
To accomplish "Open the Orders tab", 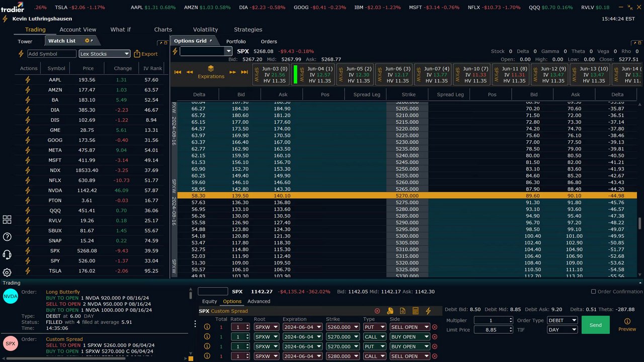I will pos(269,42).
